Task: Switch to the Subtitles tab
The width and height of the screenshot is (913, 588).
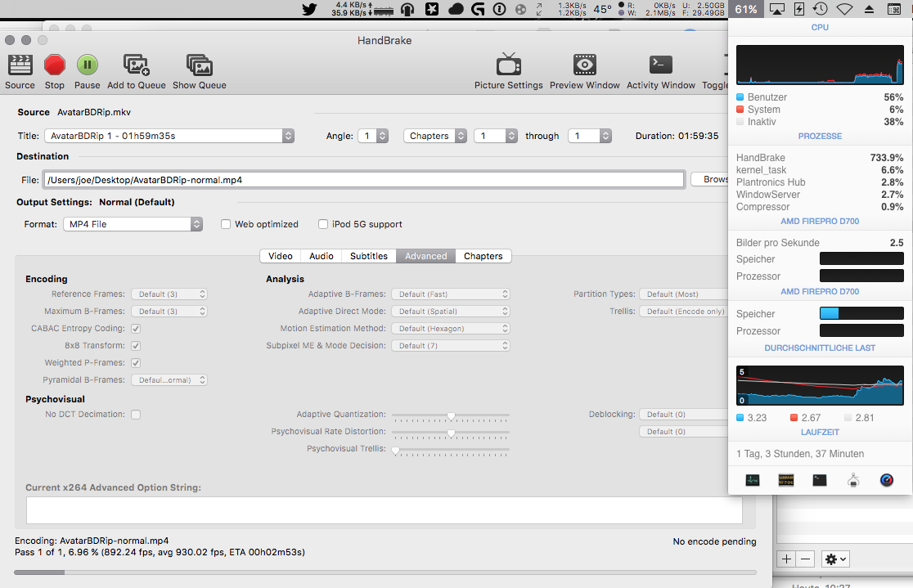Action: point(369,256)
